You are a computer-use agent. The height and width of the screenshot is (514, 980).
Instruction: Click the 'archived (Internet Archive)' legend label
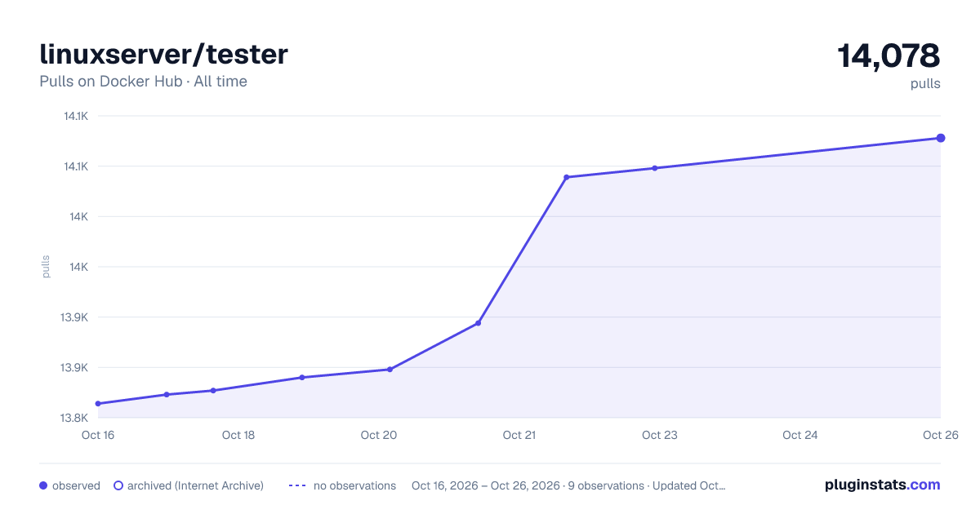[195, 485]
